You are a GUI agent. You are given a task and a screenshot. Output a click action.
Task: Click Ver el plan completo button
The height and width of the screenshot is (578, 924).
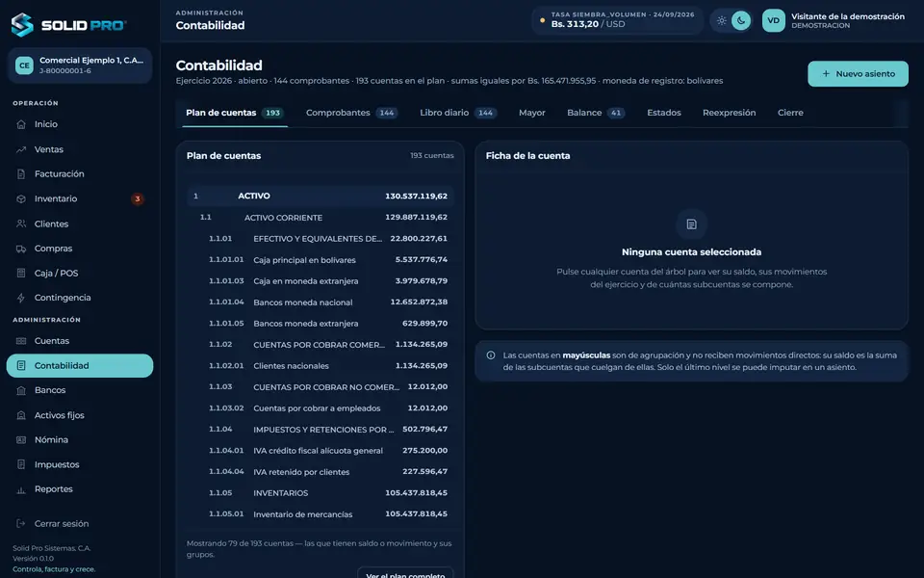tap(405, 572)
